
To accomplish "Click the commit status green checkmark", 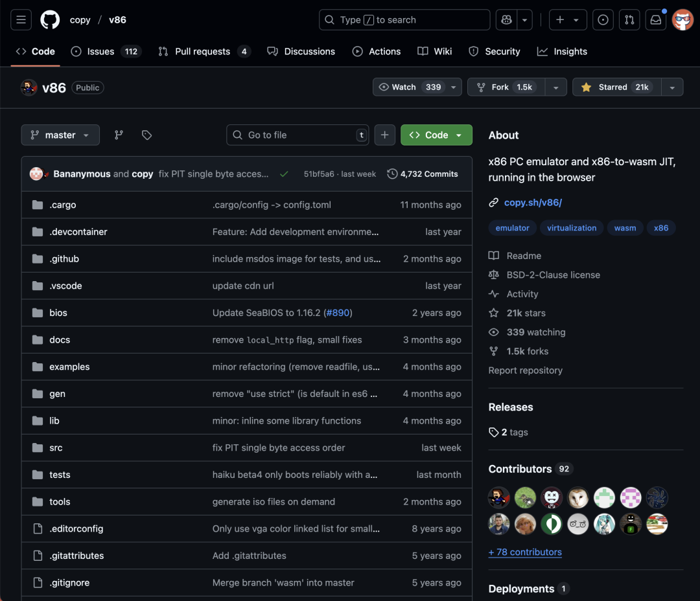I will [x=284, y=174].
